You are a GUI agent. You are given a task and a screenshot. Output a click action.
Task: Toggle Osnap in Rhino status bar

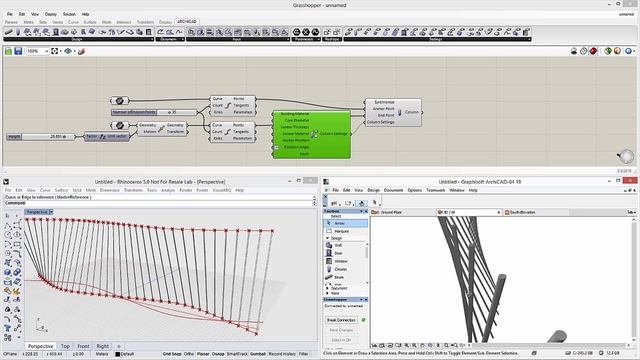pyautogui.click(x=218, y=354)
